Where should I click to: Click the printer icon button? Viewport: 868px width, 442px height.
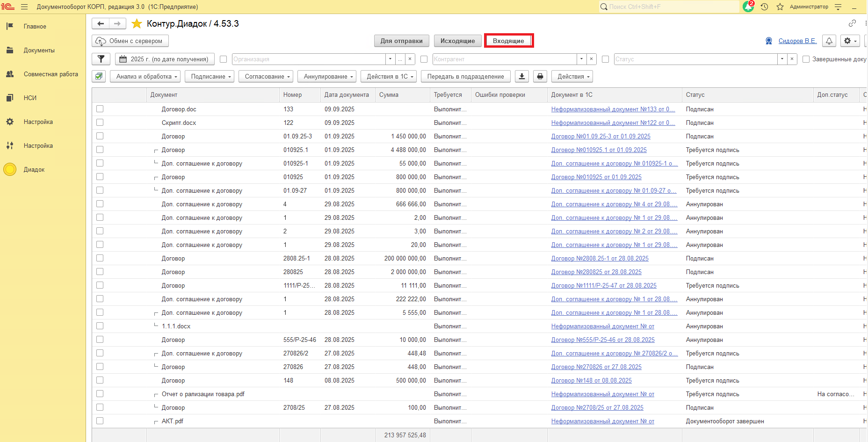point(540,76)
